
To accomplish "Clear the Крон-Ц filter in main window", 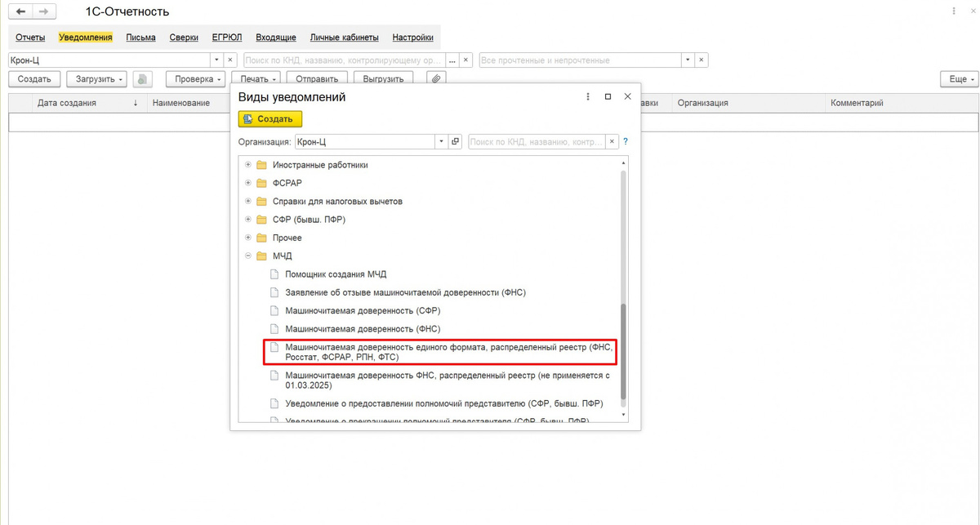I will click(x=230, y=60).
